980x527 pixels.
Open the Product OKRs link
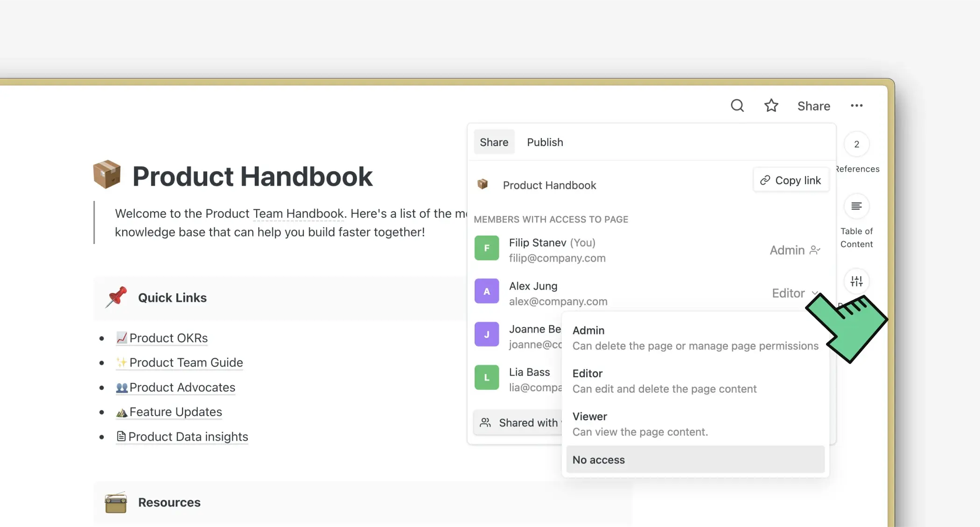pyautogui.click(x=168, y=338)
